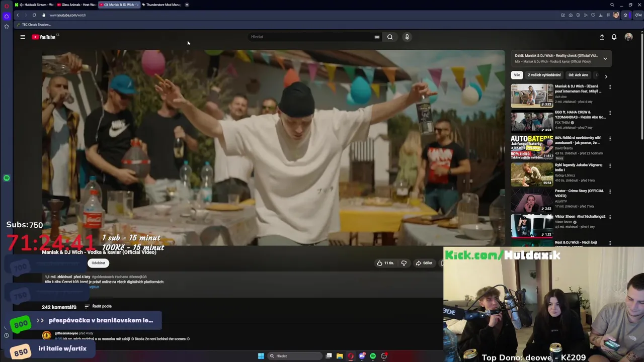Screen dimensions: 644x362
Task: Click Opera heart bookmark icon
Action: coord(593,15)
